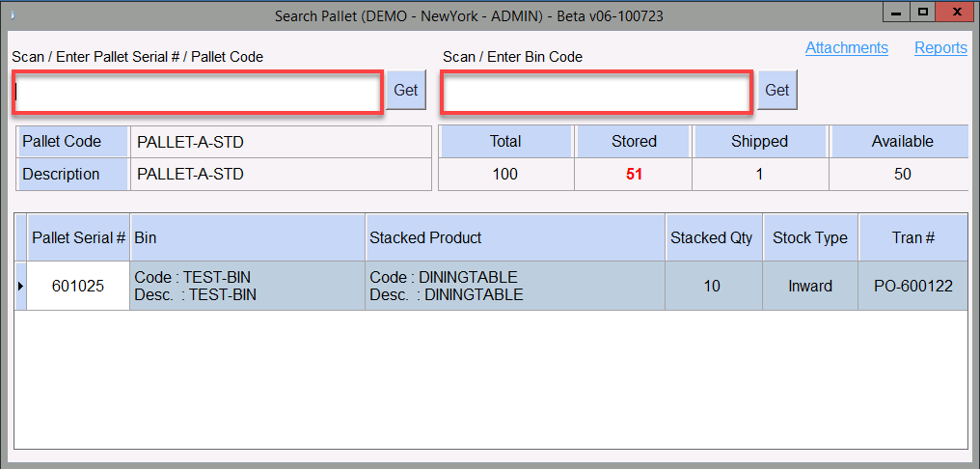Click the row selector arrow for pallet 601025
The width and height of the screenshot is (980, 469).
point(20,286)
